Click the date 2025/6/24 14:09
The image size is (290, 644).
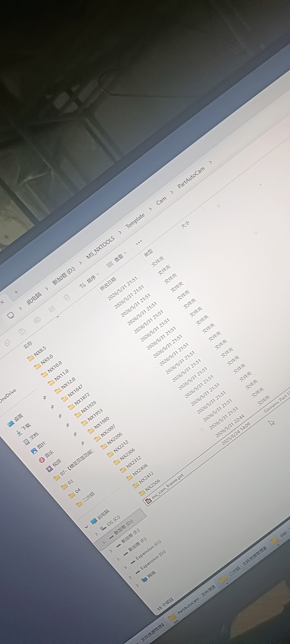236,434
